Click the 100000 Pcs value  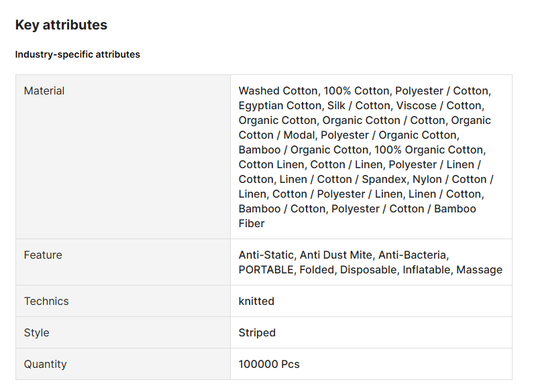point(269,365)
